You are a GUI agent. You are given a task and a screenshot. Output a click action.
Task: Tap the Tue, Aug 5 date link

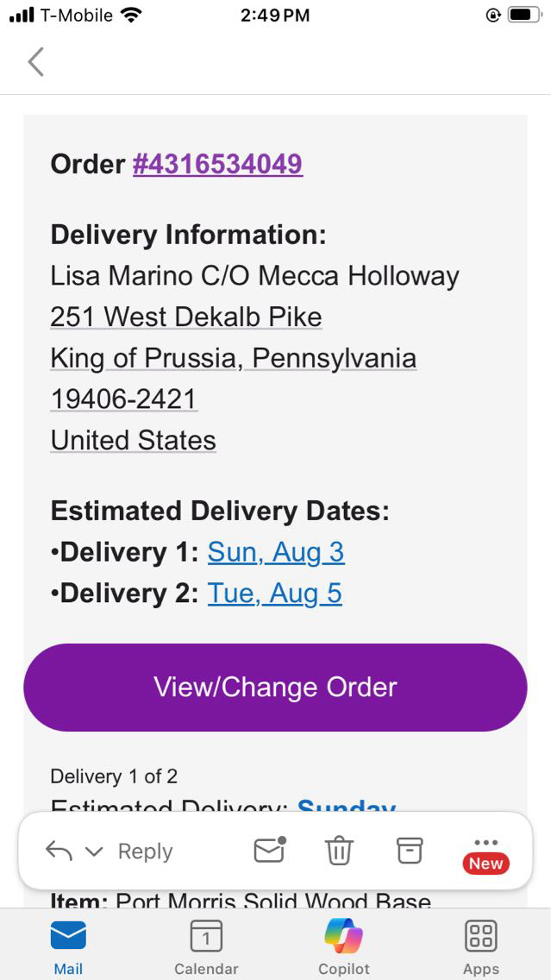274,594
